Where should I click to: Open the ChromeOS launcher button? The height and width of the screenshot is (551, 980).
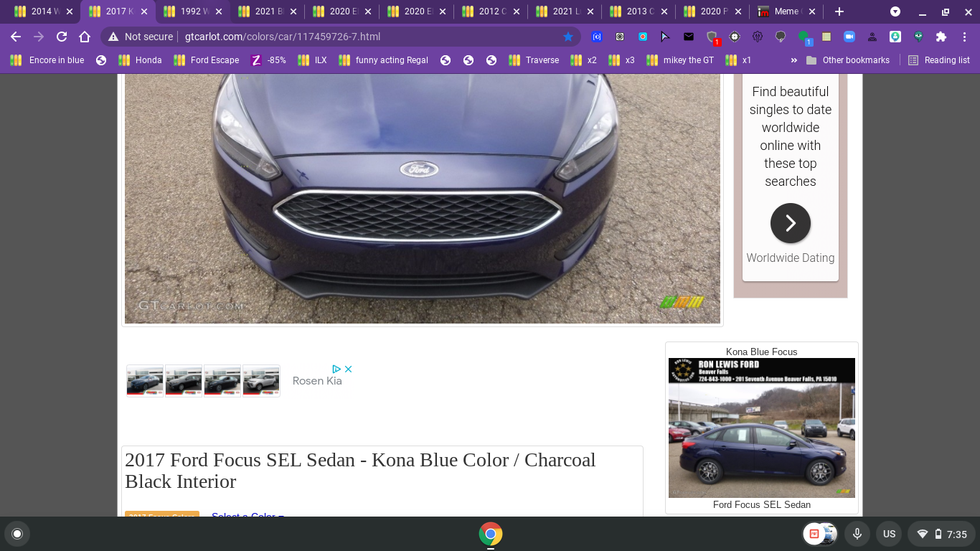pyautogui.click(x=17, y=534)
